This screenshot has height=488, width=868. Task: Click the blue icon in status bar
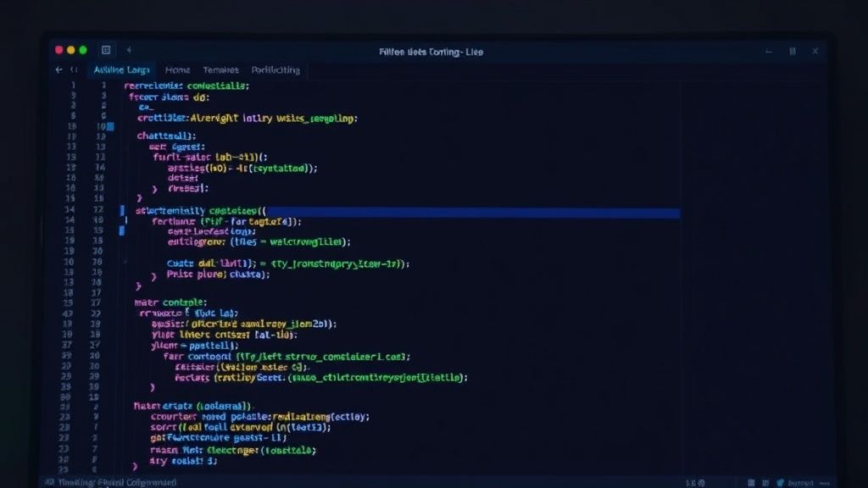click(780, 483)
